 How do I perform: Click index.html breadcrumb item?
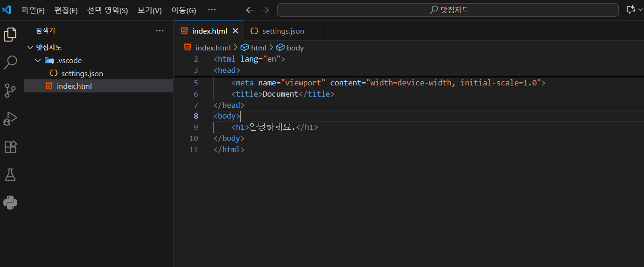(x=213, y=48)
